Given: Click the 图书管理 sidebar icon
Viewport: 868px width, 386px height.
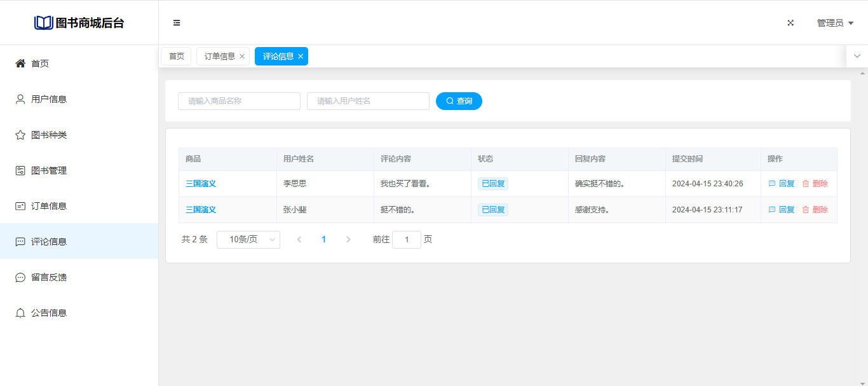Looking at the screenshot, I should 20,170.
